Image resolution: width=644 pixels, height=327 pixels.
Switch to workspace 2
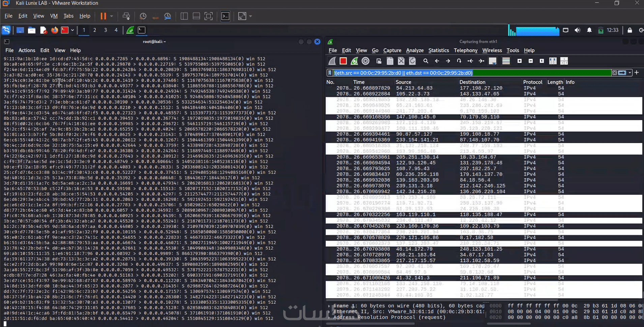point(95,30)
